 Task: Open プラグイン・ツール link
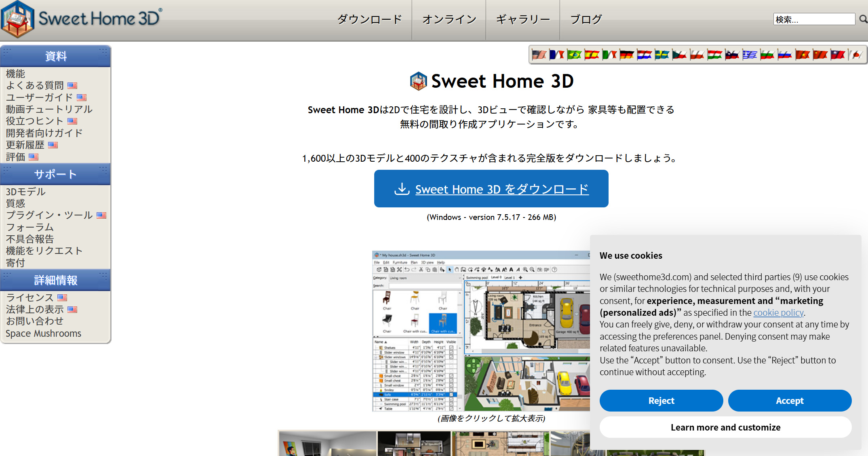(49, 215)
